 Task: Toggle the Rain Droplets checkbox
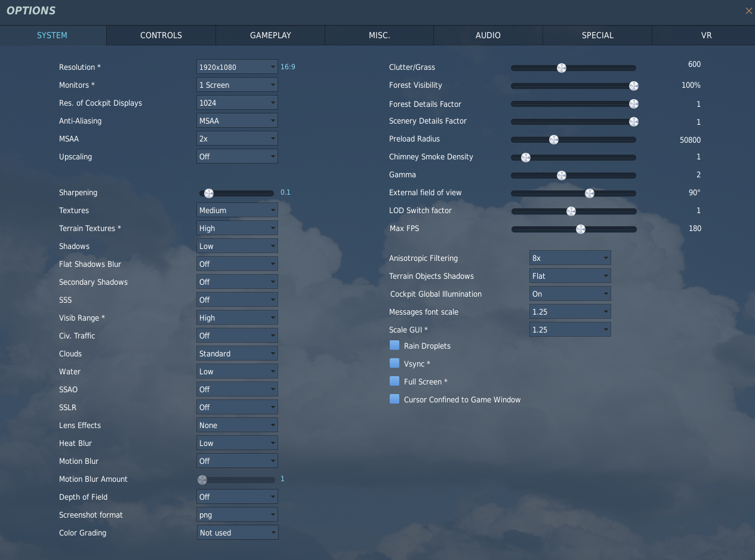click(x=395, y=346)
